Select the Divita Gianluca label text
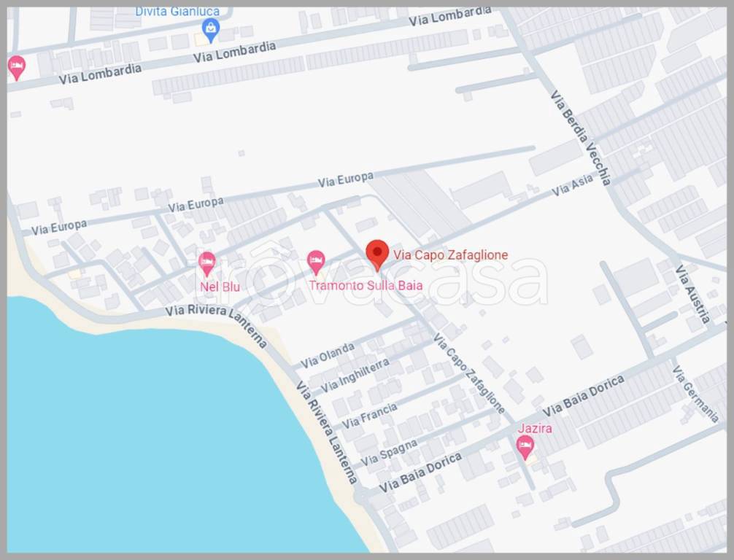 [x=177, y=12]
